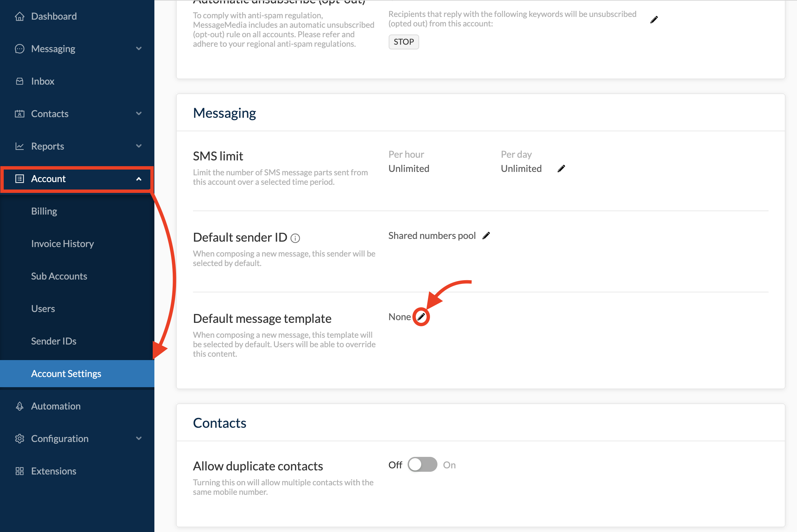
Task: Click the Dashboard home icon
Action: 20,16
